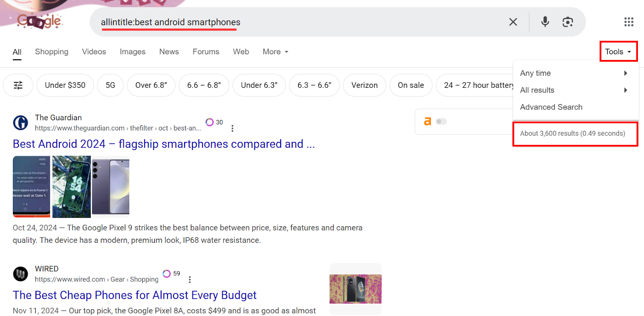This screenshot has height=316, width=644.
Task: Apply the Under $350 filter chip
Action: 65,85
